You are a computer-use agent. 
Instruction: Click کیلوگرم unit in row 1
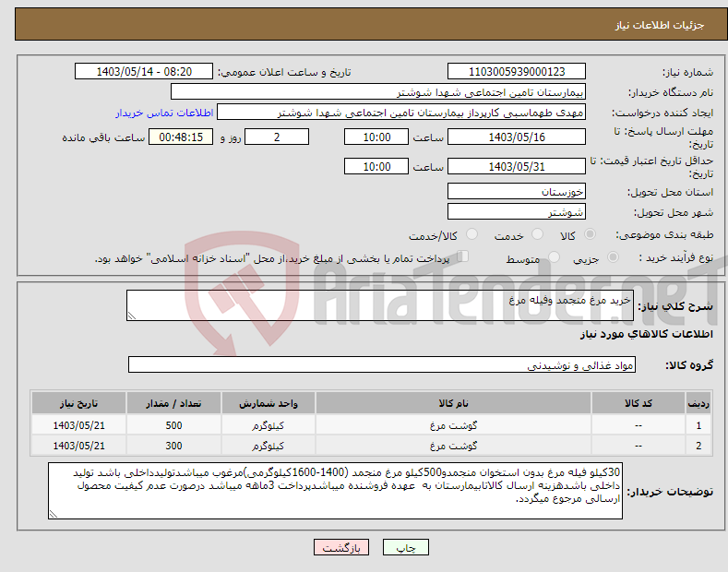click(x=268, y=425)
